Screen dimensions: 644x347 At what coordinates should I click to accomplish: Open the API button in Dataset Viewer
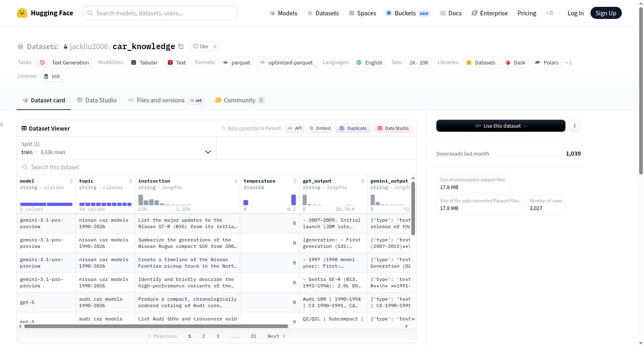295,128
